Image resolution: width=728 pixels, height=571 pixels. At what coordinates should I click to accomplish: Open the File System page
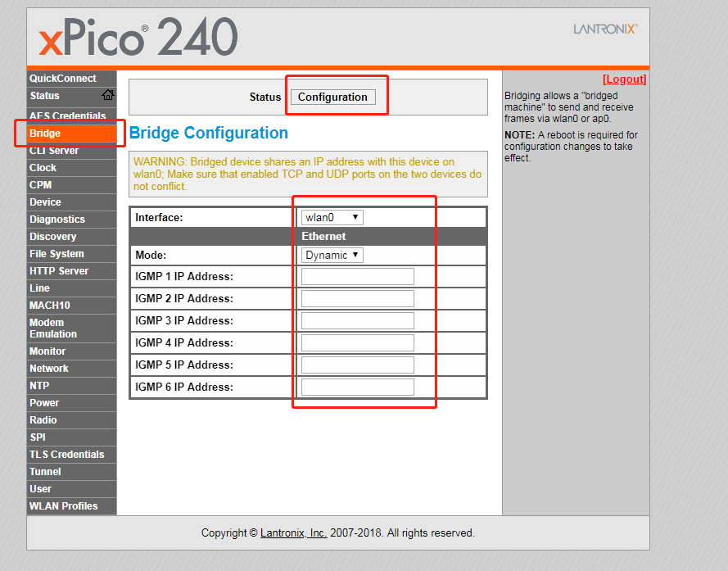point(71,254)
